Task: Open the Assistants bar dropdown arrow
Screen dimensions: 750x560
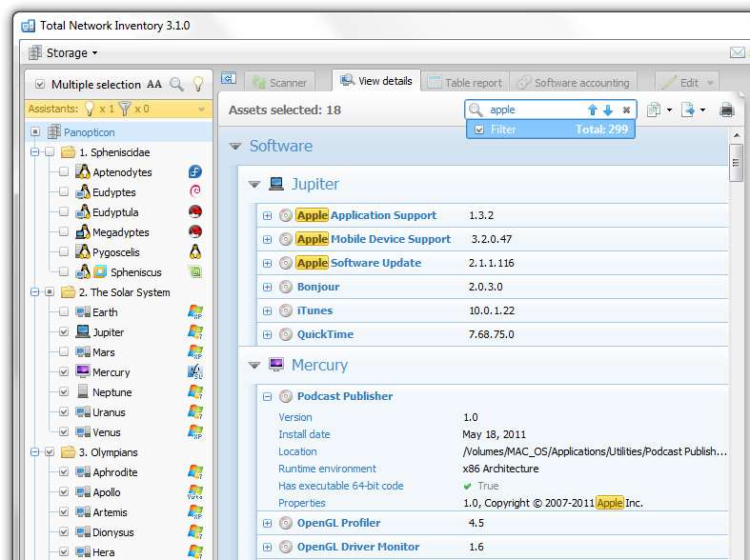Action: pos(201,110)
